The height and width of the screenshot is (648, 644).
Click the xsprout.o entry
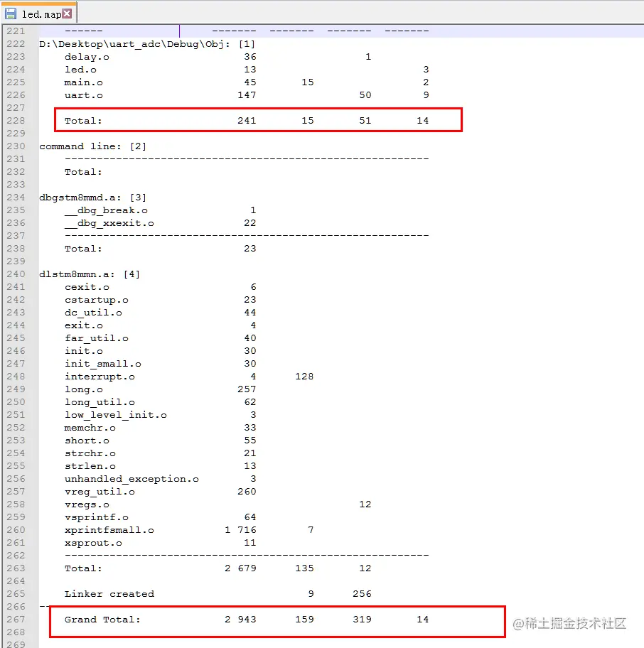pyautogui.click(x=93, y=543)
